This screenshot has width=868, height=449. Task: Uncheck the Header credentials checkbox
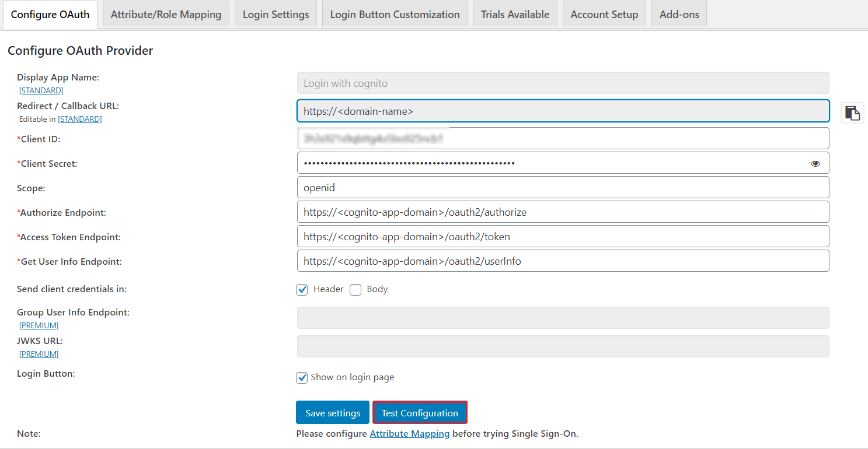coord(302,289)
